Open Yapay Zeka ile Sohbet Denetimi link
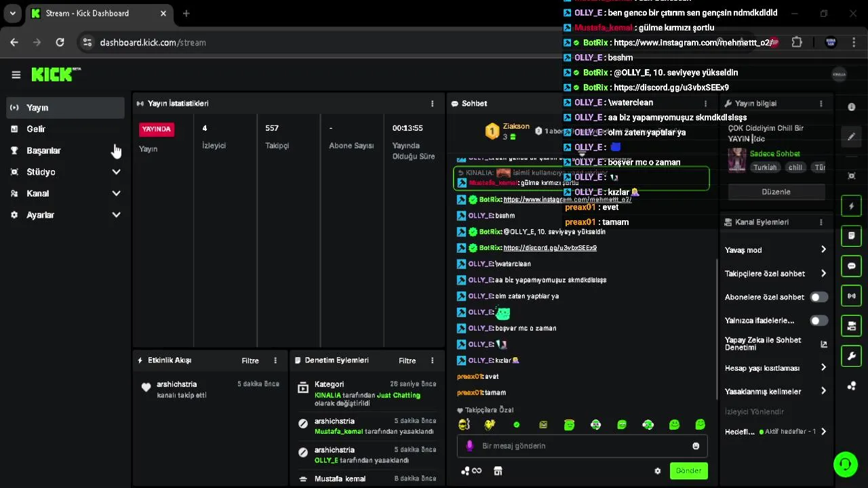The width and height of the screenshot is (868, 488). [x=776, y=344]
